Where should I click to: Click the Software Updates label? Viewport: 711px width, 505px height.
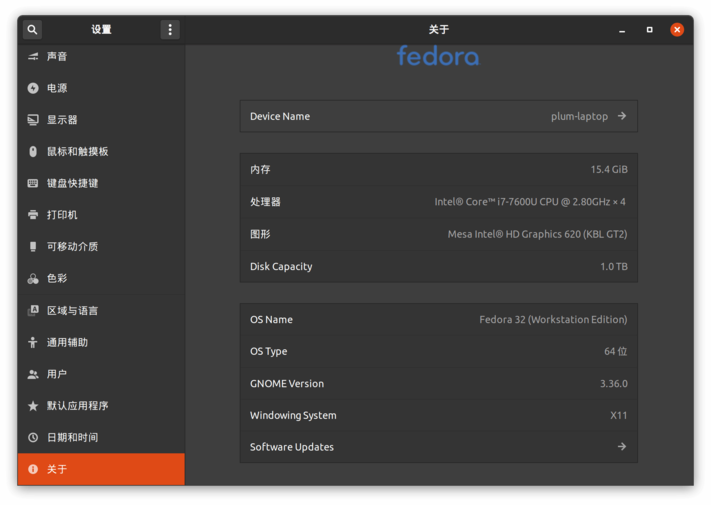[x=292, y=447]
